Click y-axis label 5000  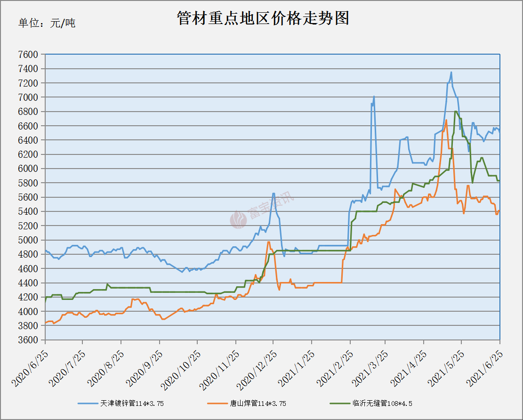pyautogui.click(x=28, y=240)
